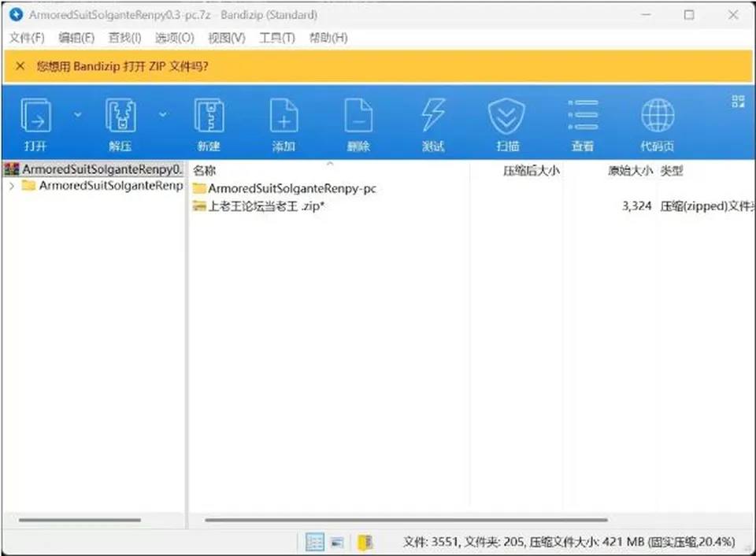
Task: Click the Bandizip logo in the title bar
Action: click(x=16, y=15)
